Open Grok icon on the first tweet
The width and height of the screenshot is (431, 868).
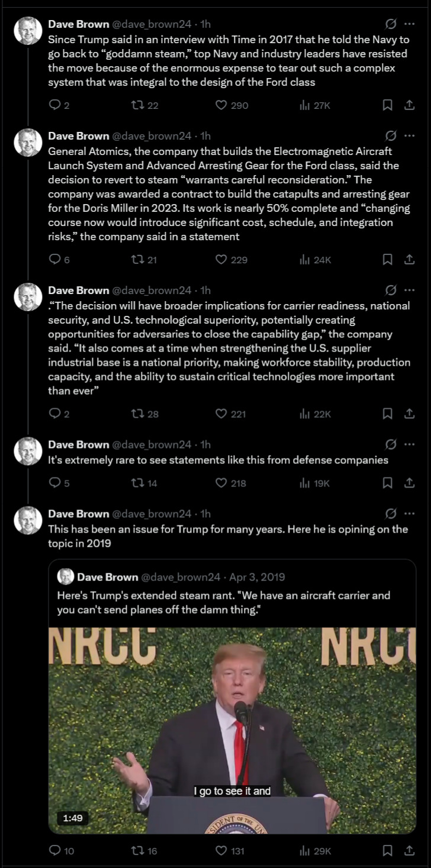391,24
